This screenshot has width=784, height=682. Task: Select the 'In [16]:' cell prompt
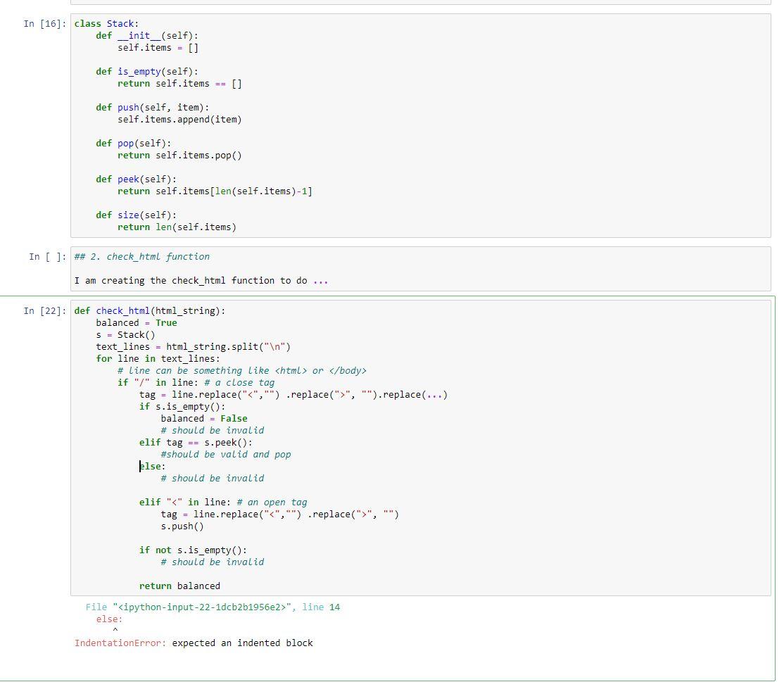[x=45, y=23]
